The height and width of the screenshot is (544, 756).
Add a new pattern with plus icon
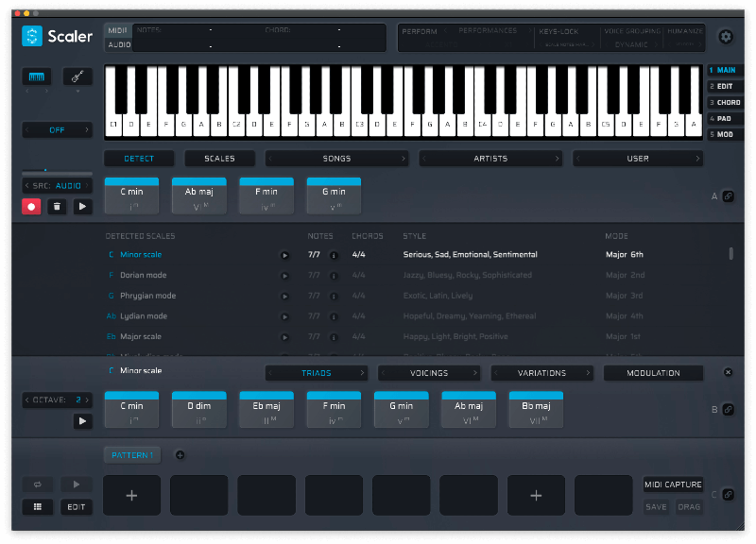180,455
